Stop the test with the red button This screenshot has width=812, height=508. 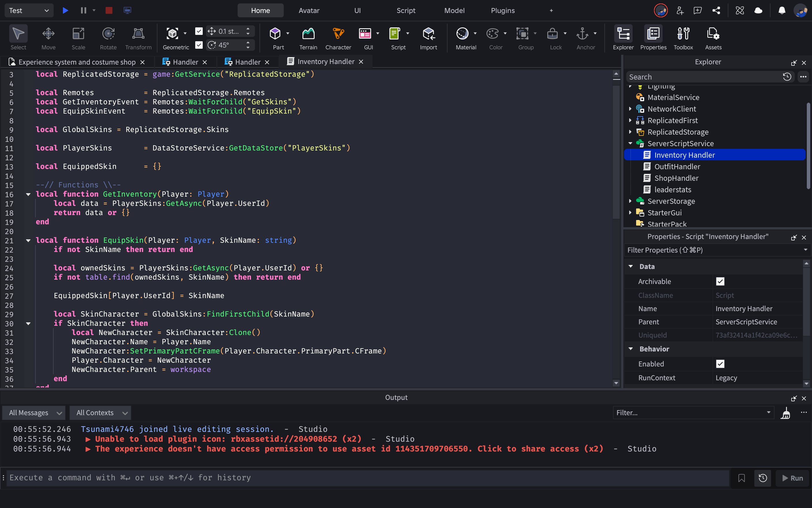point(109,10)
